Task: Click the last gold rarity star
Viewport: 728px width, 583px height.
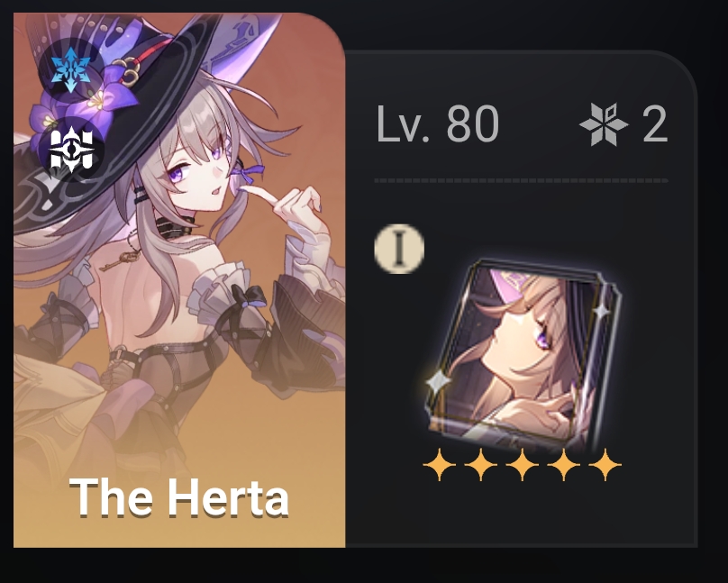Action: [605, 464]
